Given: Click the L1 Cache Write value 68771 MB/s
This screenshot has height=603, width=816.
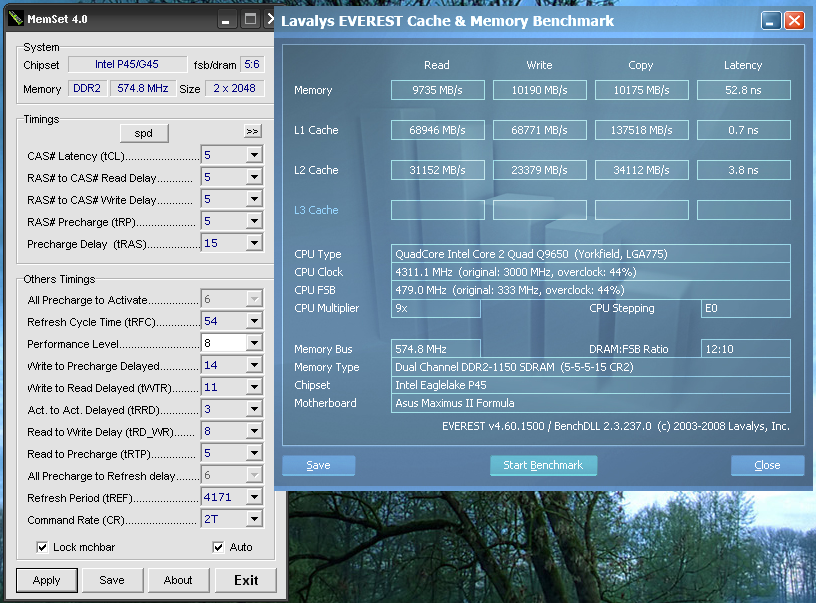Looking at the screenshot, I should tap(540, 130).
